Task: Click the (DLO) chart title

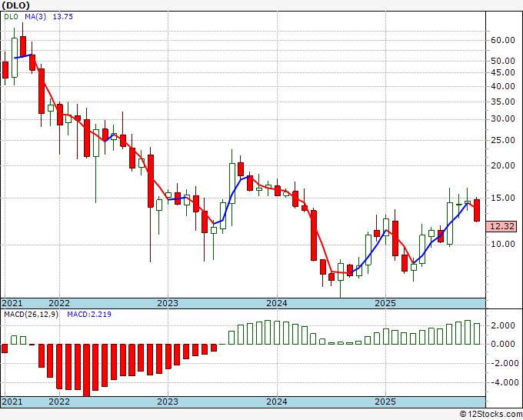Action: point(15,5)
